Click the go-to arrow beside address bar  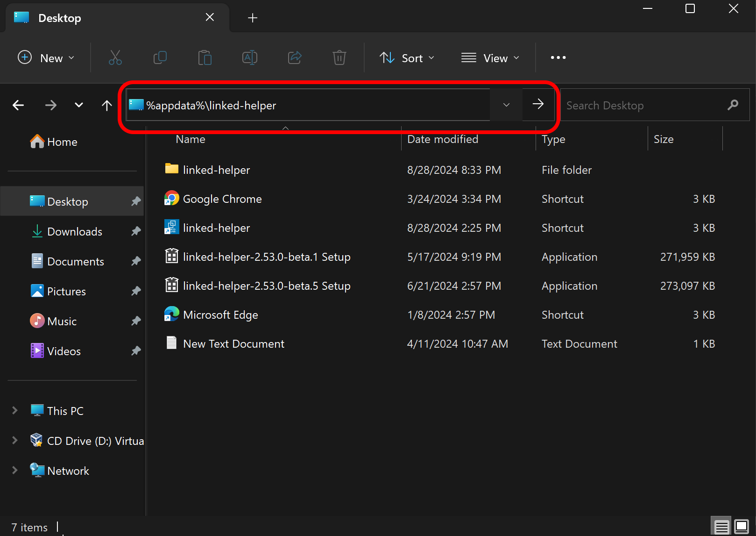click(x=538, y=104)
